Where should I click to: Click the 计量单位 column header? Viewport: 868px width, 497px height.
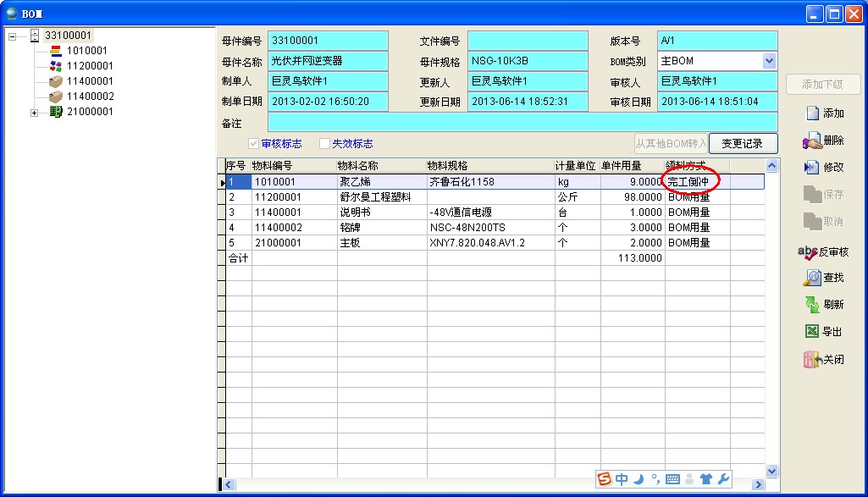tap(578, 165)
